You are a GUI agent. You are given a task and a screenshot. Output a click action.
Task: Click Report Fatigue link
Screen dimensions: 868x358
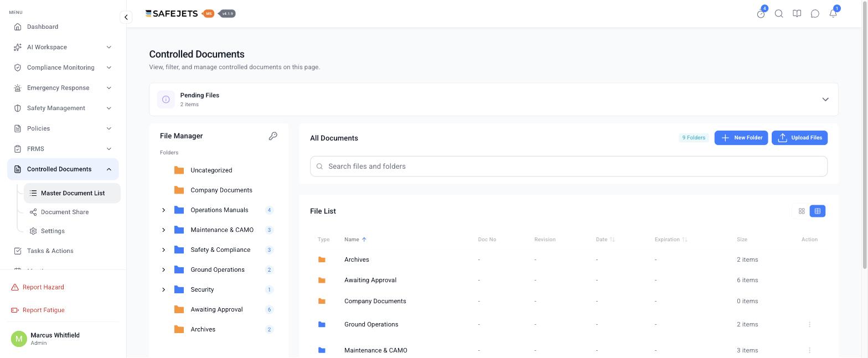coord(38,310)
